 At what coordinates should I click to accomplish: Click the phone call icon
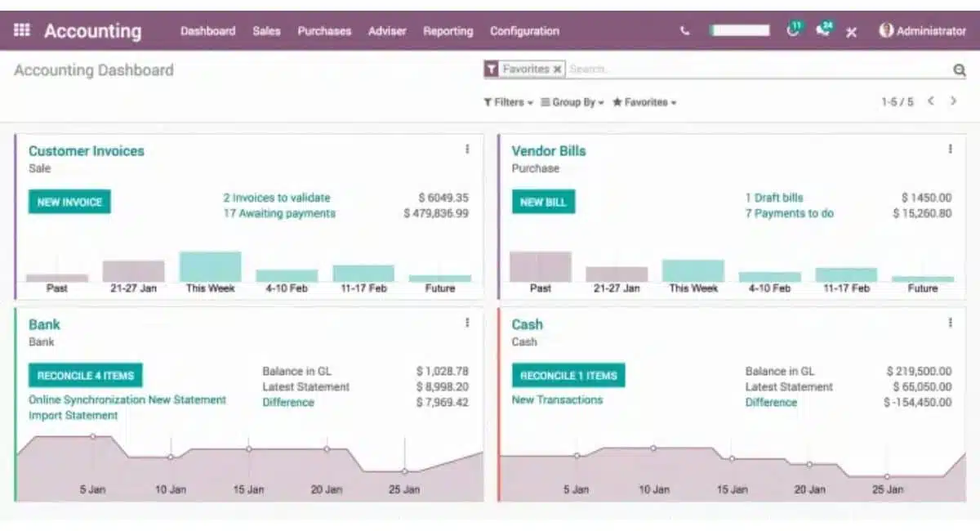coord(684,31)
